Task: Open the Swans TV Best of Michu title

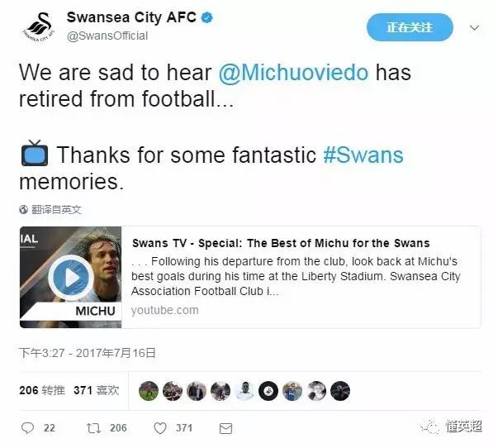Action: pyautogui.click(x=281, y=243)
